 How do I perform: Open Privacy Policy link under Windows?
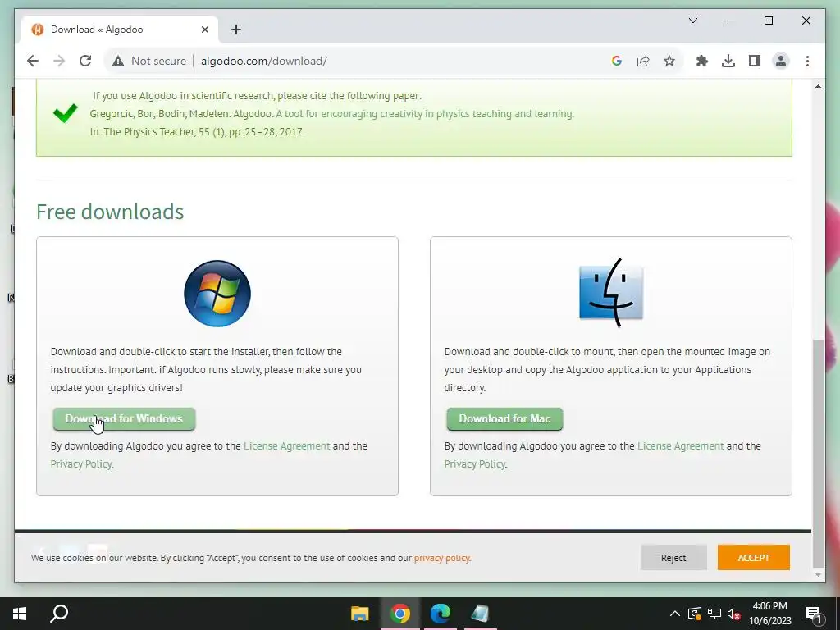click(x=81, y=464)
